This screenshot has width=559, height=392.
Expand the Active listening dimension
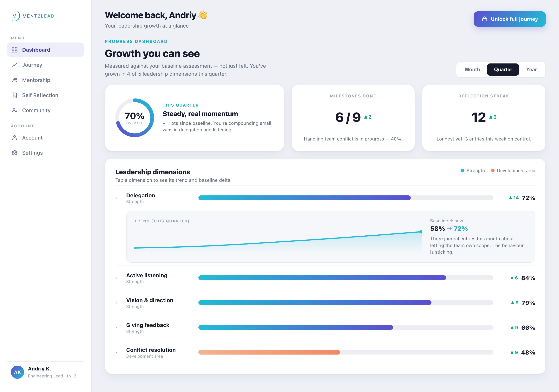116,278
